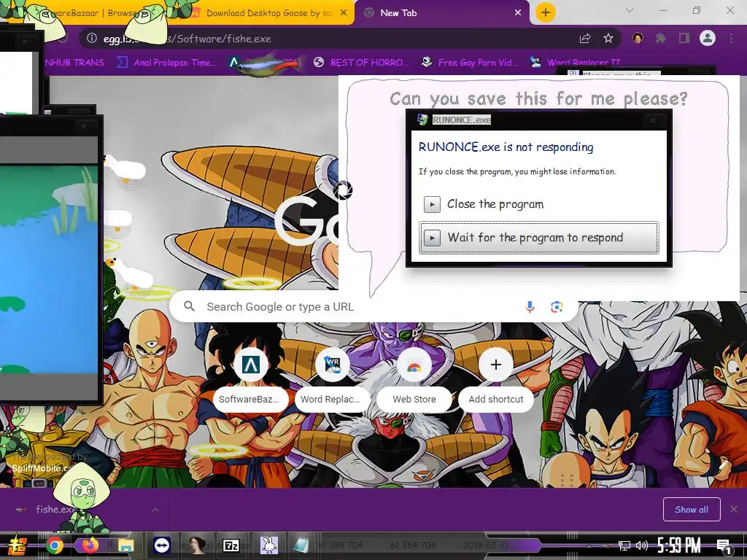This screenshot has width=747, height=560.
Task: Click the portrait painting taskbar icon
Action: tap(197, 545)
